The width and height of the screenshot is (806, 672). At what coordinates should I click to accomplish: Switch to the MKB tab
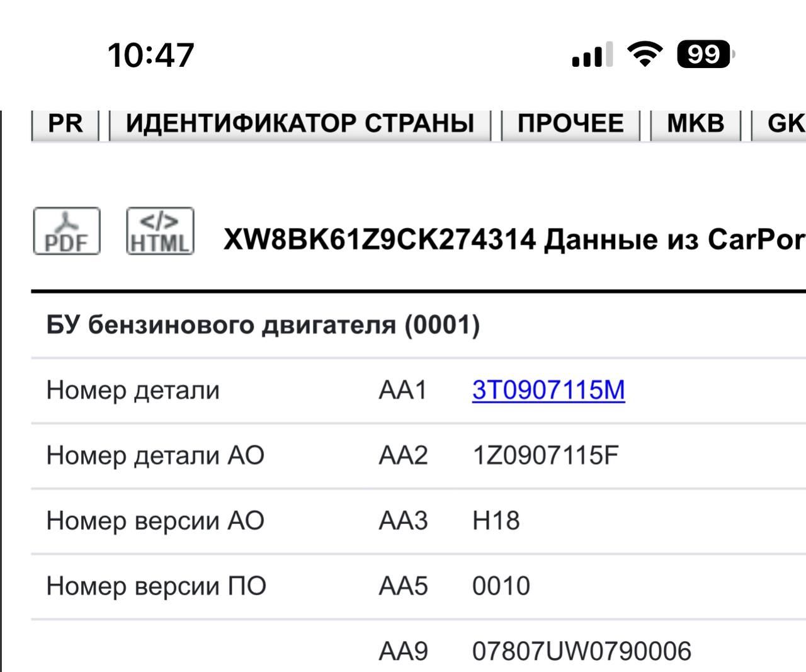click(x=695, y=124)
